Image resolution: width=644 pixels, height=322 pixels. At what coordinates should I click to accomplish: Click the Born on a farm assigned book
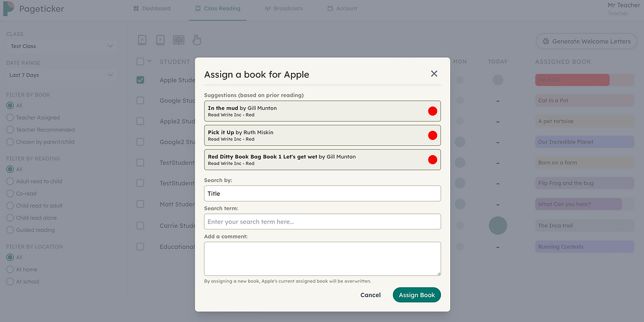tap(584, 163)
